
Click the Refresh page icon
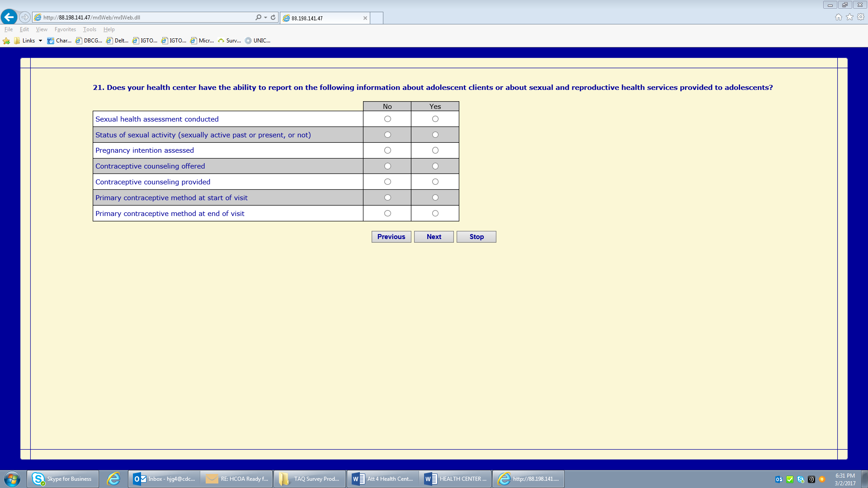pyautogui.click(x=273, y=17)
